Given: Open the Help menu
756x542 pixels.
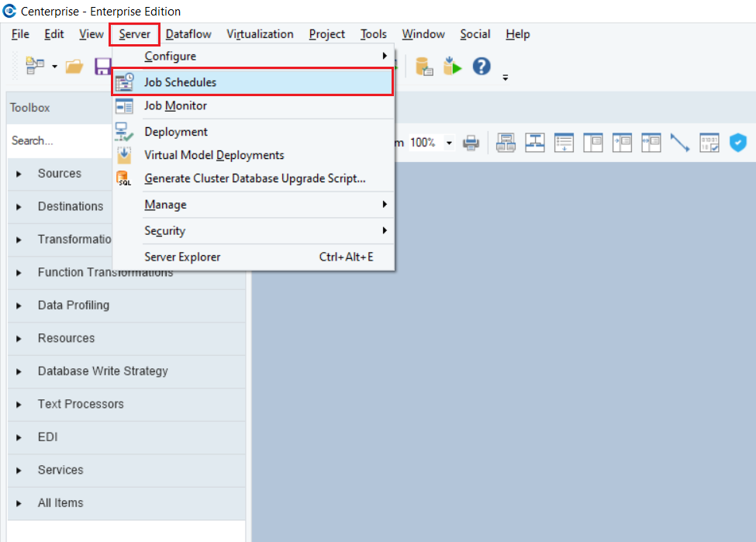Looking at the screenshot, I should [518, 34].
